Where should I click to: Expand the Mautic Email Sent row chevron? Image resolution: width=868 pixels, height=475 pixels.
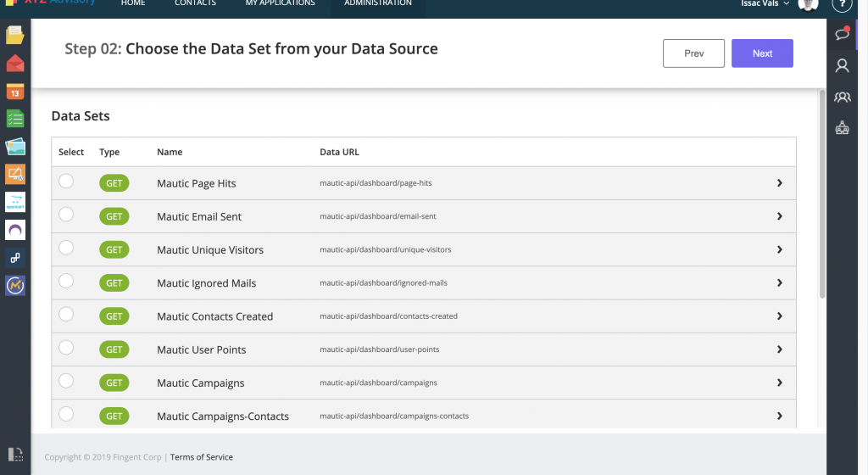(x=780, y=216)
